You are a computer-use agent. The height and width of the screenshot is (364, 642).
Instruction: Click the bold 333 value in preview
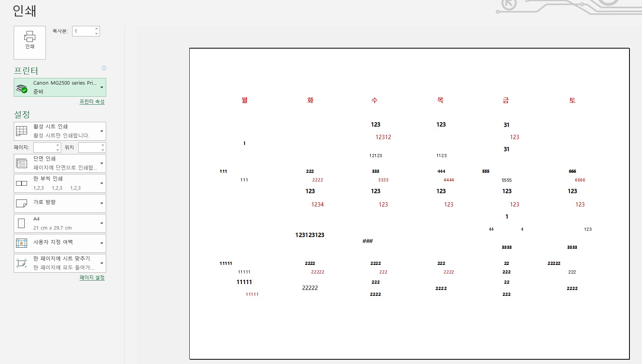point(375,171)
